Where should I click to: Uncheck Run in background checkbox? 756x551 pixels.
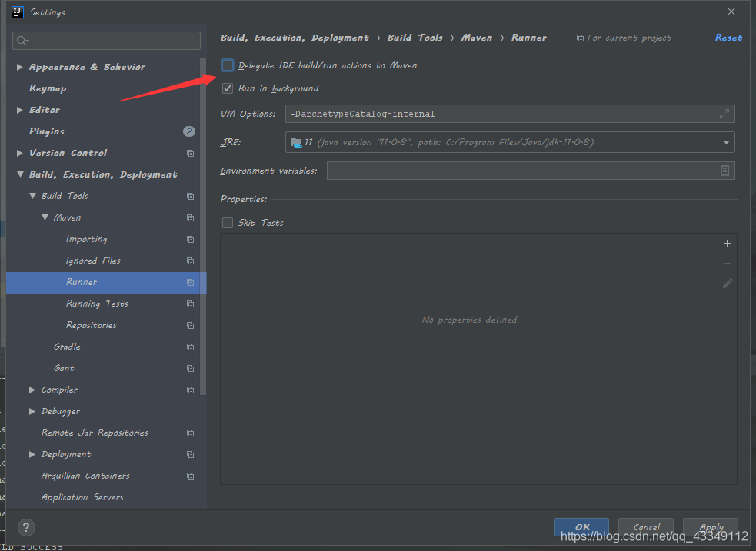(228, 88)
